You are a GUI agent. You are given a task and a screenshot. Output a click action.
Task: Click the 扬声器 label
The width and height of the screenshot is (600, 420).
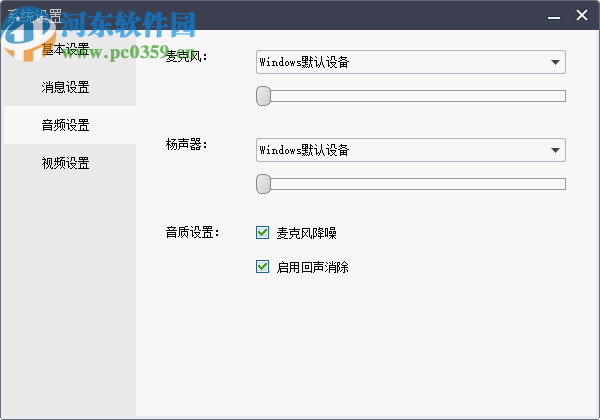click(186, 144)
